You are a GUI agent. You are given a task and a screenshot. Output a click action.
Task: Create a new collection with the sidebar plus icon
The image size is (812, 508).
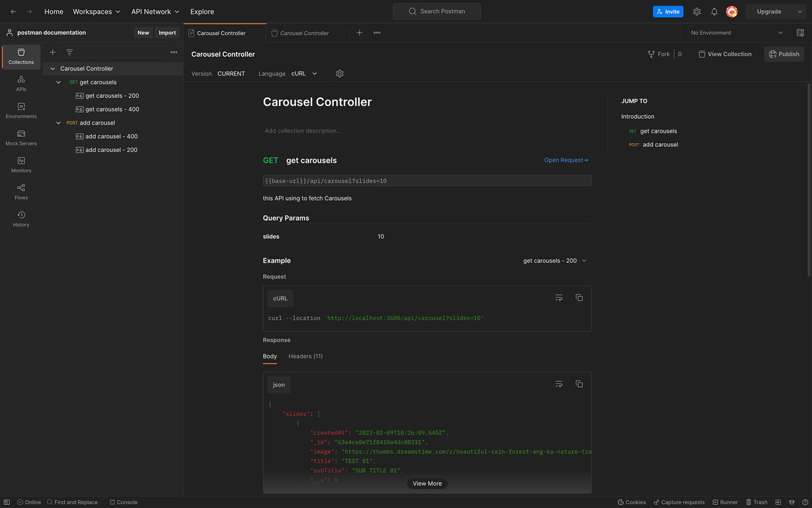52,52
